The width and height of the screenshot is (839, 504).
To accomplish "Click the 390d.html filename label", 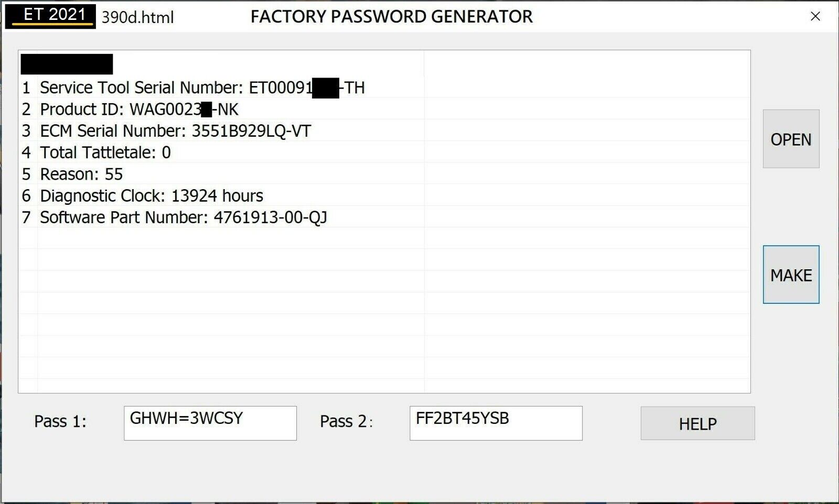I will [x=138, y=17].
